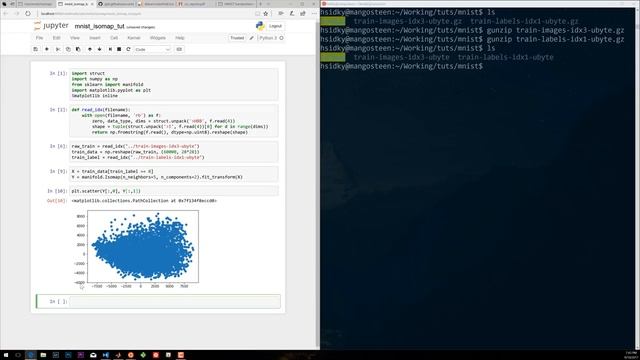Copy selected cells from the Jupyter toolbar

pyautogui.click(x=68, y=49)
